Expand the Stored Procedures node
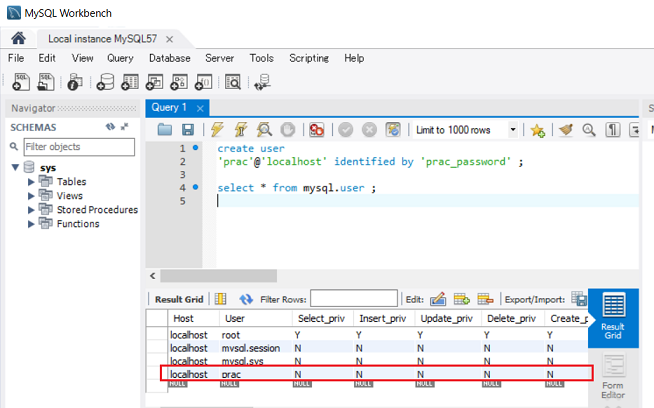 pyautogui.click(x=31, y=210)
